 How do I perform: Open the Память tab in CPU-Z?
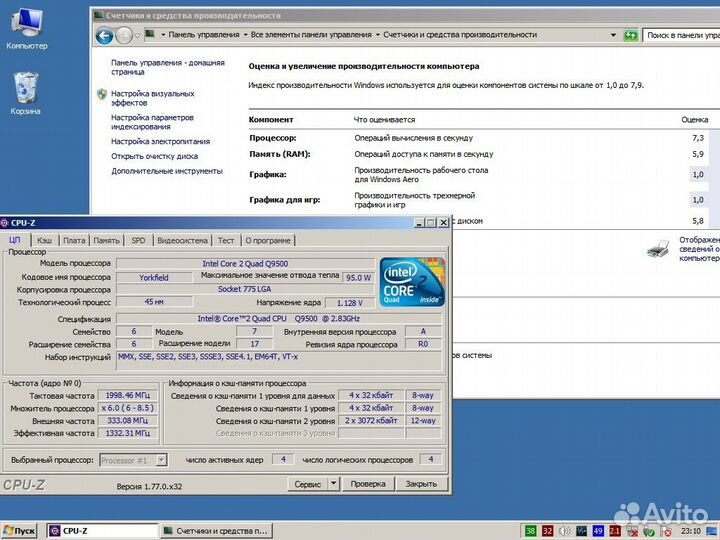point(107,240)
